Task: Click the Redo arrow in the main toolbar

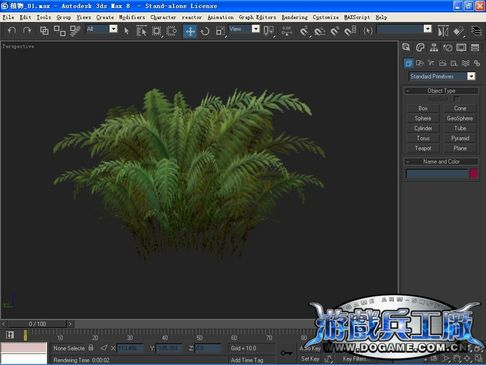Action: 27,31
